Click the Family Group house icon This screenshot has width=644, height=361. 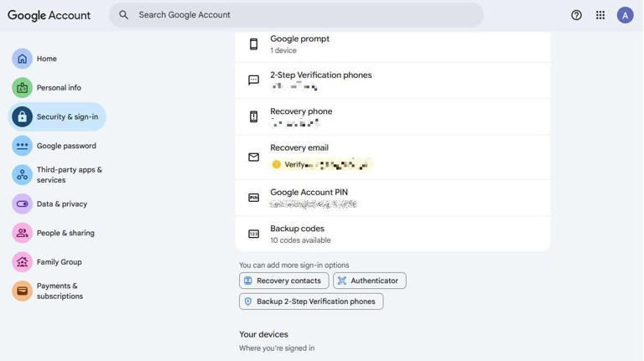(22, 262)
